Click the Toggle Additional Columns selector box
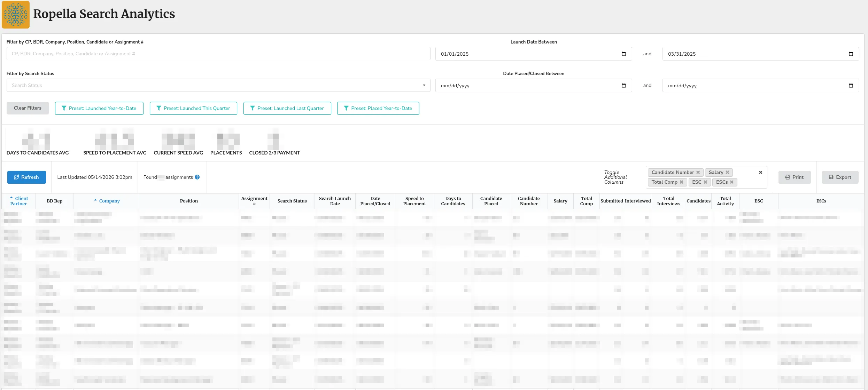Image resolution: width=868 pixels, height=390 pixels. (x=706, y=177)
